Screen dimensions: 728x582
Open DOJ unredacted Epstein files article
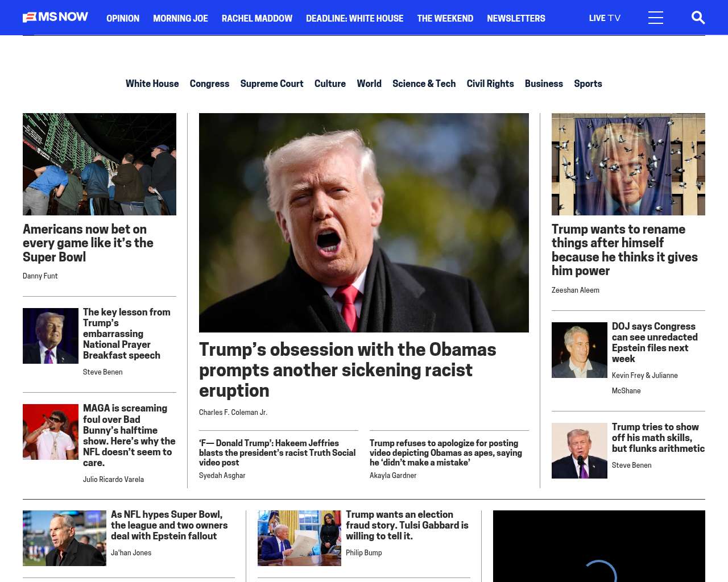click(655, 342)
